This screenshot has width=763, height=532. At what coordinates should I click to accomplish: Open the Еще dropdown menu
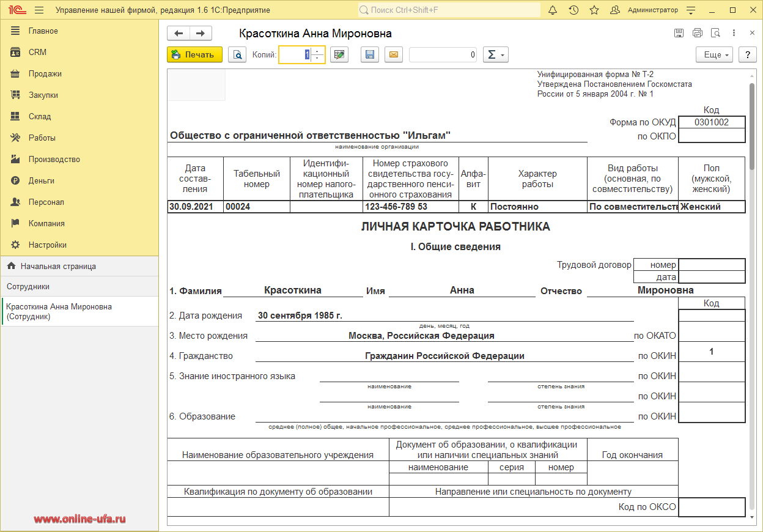[715, 54]
